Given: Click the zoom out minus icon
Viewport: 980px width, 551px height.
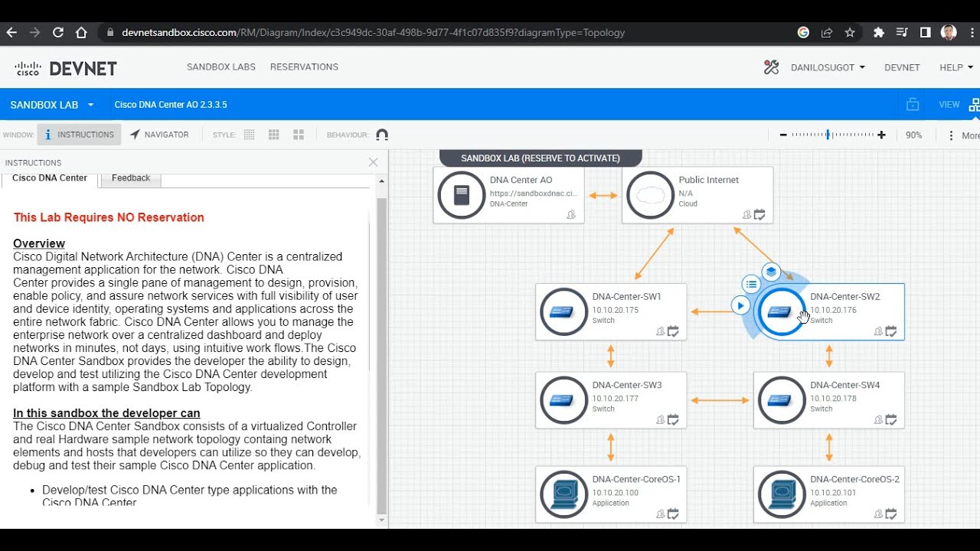Looking at the screenshot, I should [783, 135].
